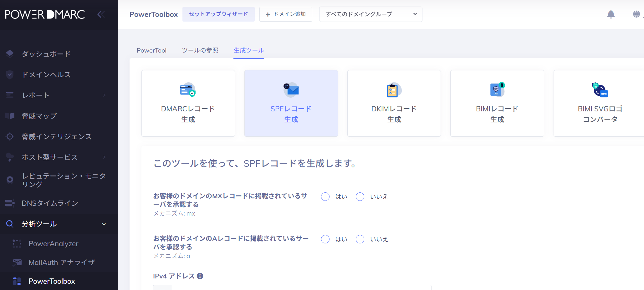Open すべてのドメイングループ dropdown

371,14
